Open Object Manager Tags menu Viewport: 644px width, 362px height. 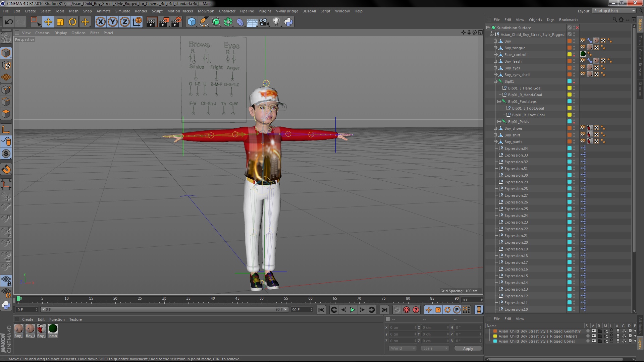550,20
